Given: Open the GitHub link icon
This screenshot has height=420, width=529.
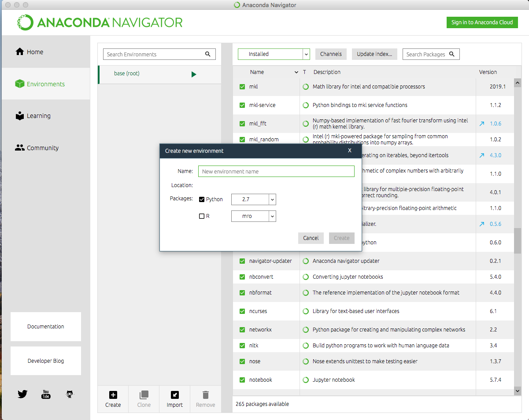Looking at the screenshot, I should 69,394.
